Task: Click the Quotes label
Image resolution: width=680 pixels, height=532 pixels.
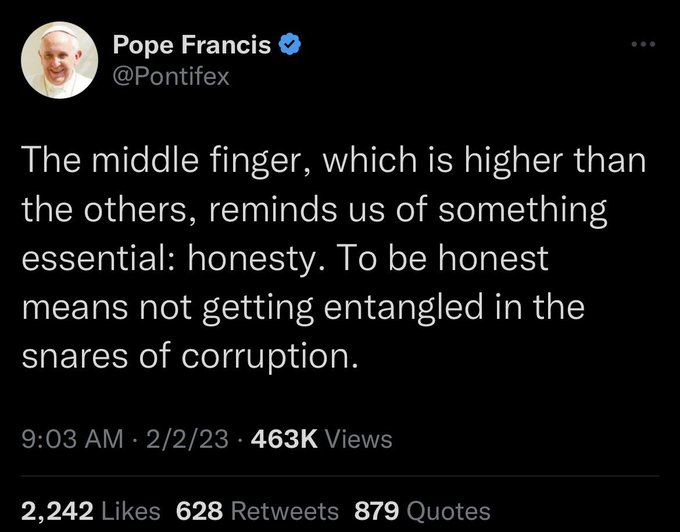Action: click(x=448, y=511)
